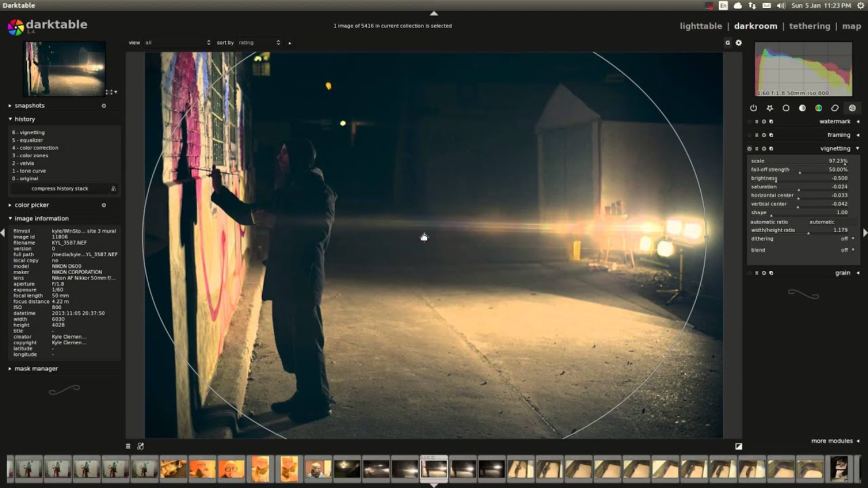Toggle over/under exposure indicator

point(738,446)
